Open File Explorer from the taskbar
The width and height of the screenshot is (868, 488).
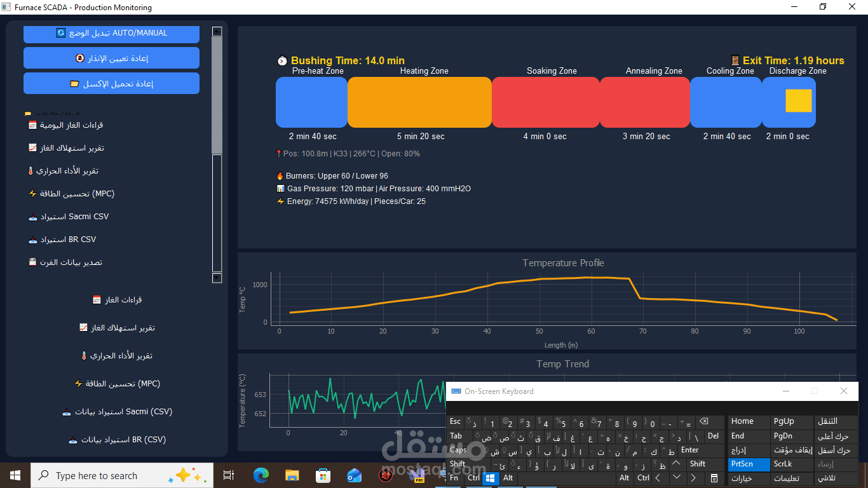292,475
